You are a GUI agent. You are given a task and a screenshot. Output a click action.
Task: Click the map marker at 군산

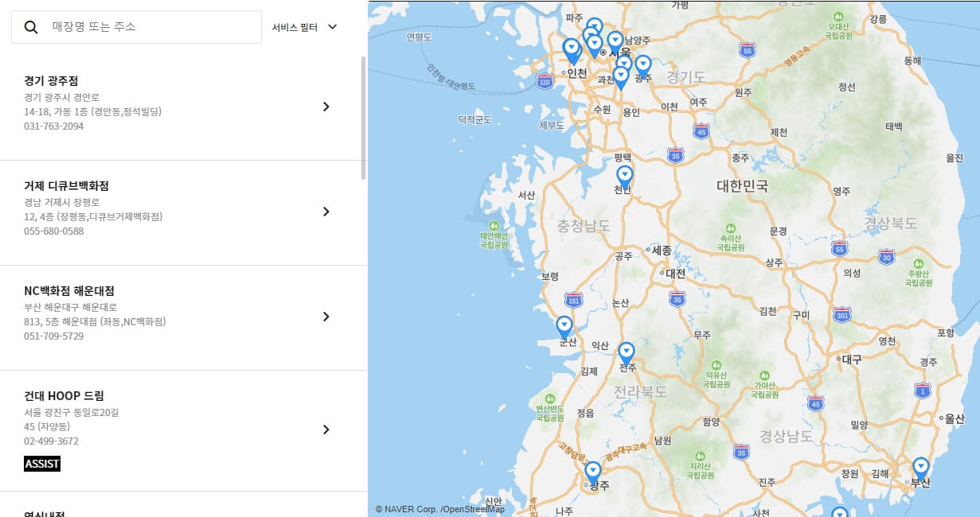(564, 328)
